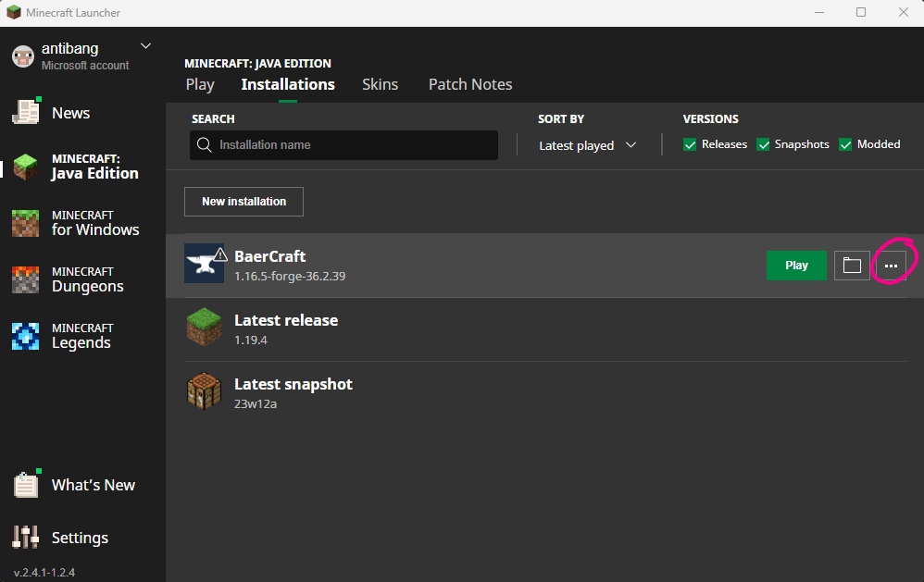The height and width of the screenshot is (582, 924).
Task: Switch to the Installations tab
Action: click(x=288, y=84)
